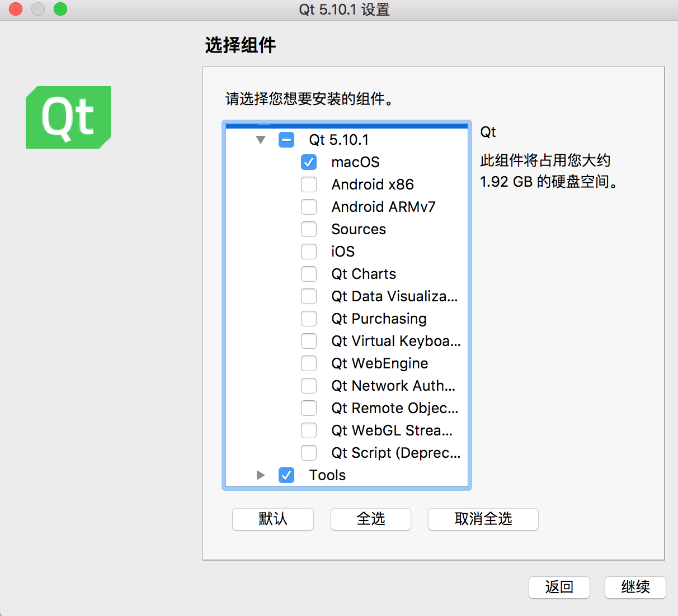The height and width of the screenshot is (616, 678).
Task: Enable the Qt Virtual Keyboard checkbox
Action: [309, 341]
